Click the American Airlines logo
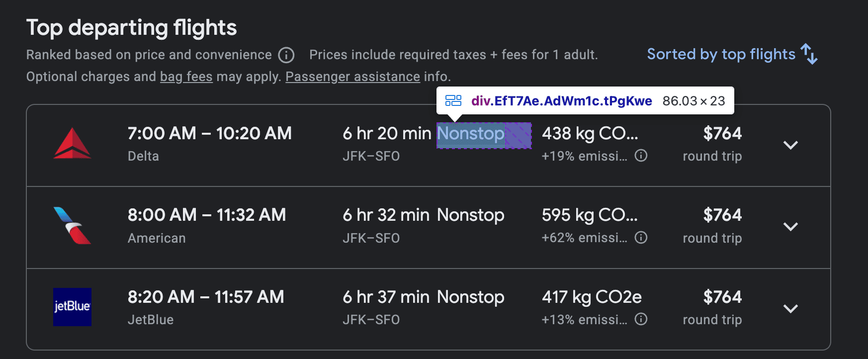Image resolution: width=868 pixels, height=359 pixels. point(72,225)
